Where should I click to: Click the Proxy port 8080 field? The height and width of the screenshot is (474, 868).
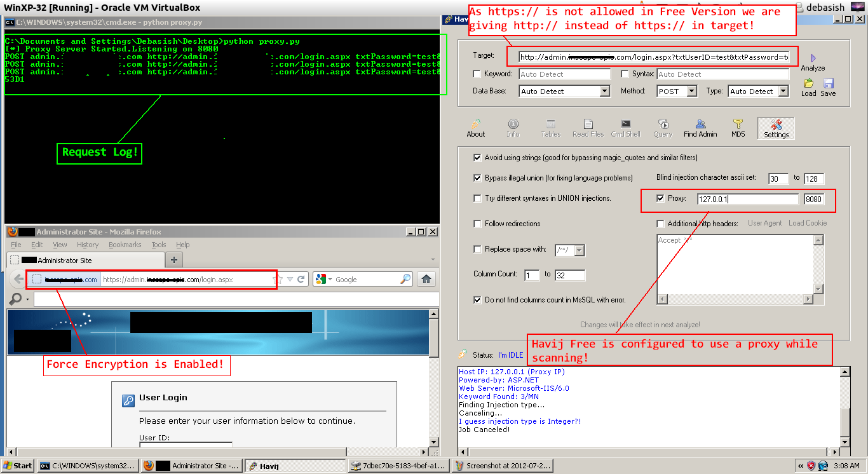point(813,200)
